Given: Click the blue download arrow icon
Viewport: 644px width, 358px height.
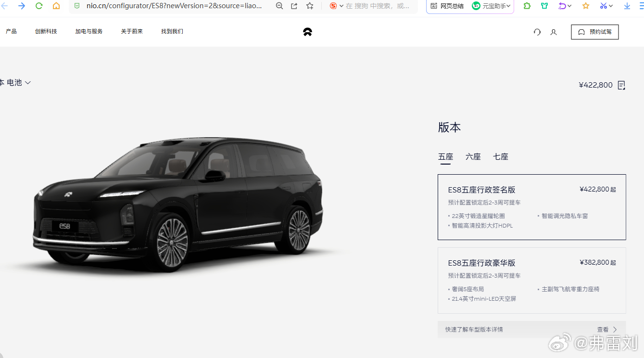Looking at the screenshot, I should pyautogui.click(x=627, y=6).
